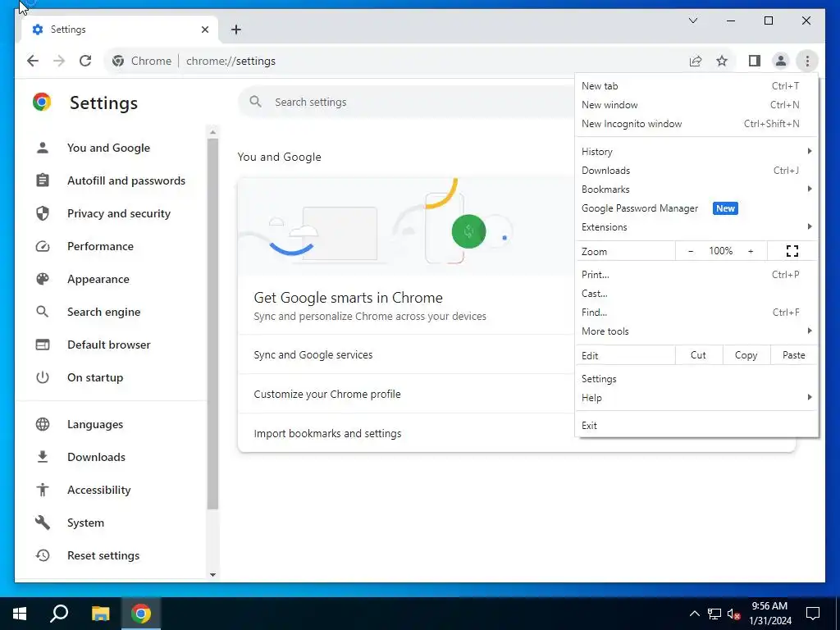Click the Appearance palette icon
Image resolution: width=840 pixels, height=630 pixels.
(43, 279)
